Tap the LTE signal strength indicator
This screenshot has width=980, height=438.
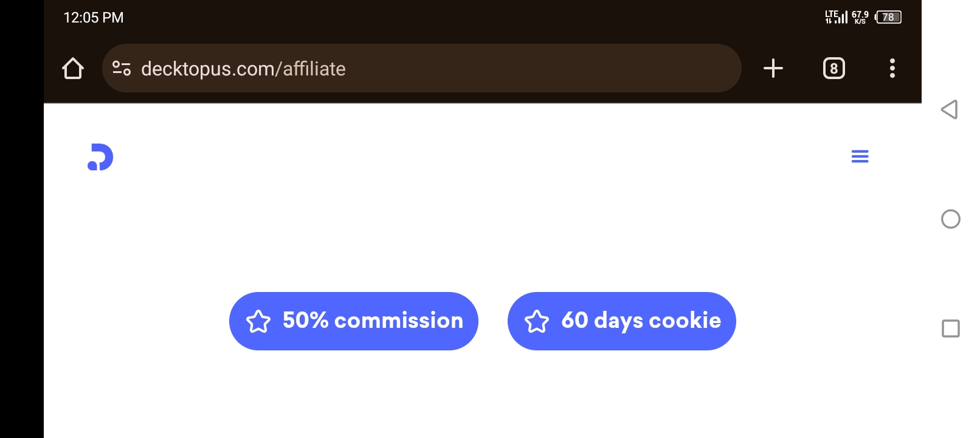[836, 17]
